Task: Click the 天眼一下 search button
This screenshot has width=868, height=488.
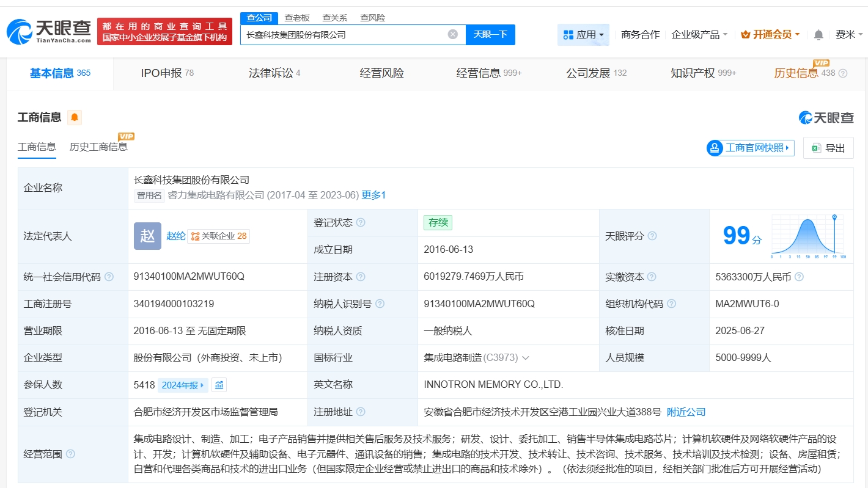Action: [490, 35]
